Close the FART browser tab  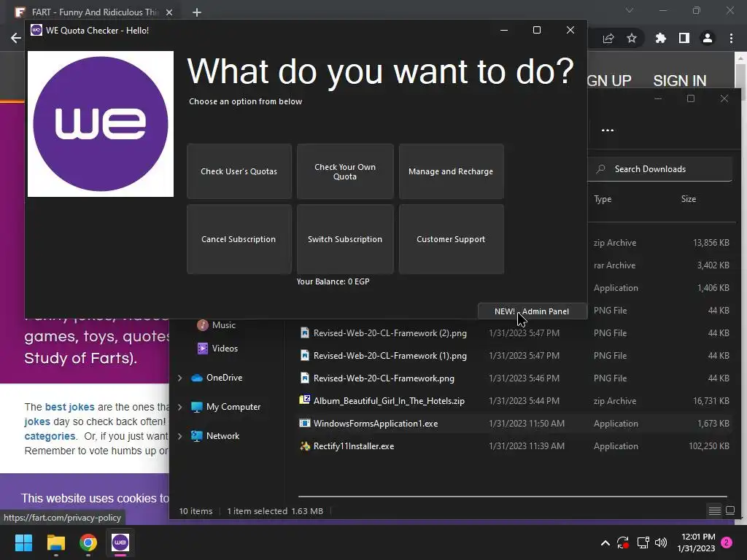(169, 12)
